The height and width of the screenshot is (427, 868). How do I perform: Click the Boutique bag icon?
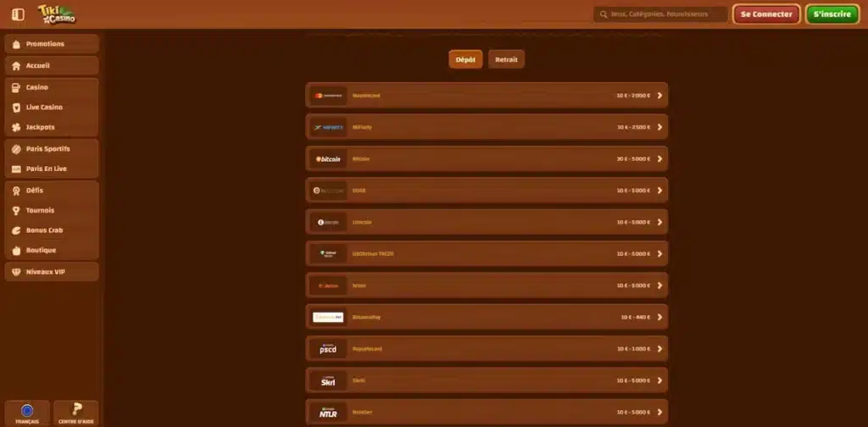pyautogui.click(x=16, y=250)
